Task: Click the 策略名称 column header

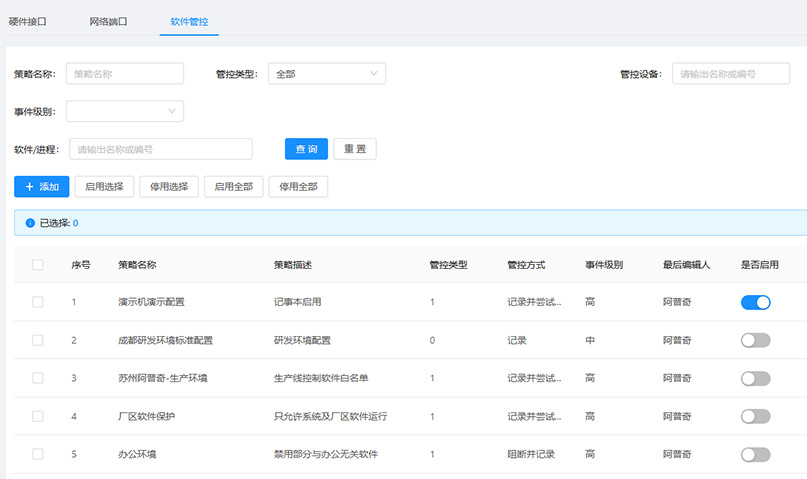Action: [137, 265]
